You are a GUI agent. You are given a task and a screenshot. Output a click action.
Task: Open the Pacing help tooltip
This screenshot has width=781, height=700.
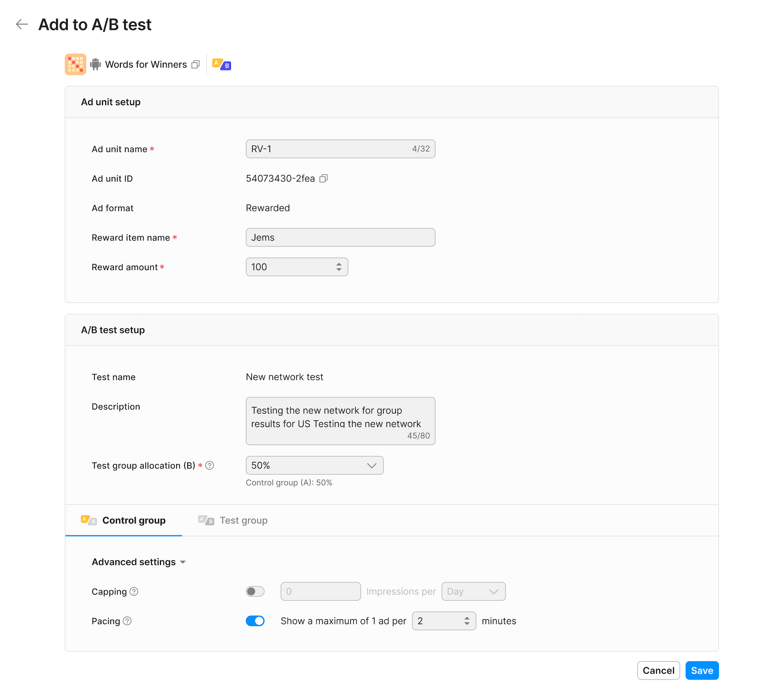click(x=127, y=621)
